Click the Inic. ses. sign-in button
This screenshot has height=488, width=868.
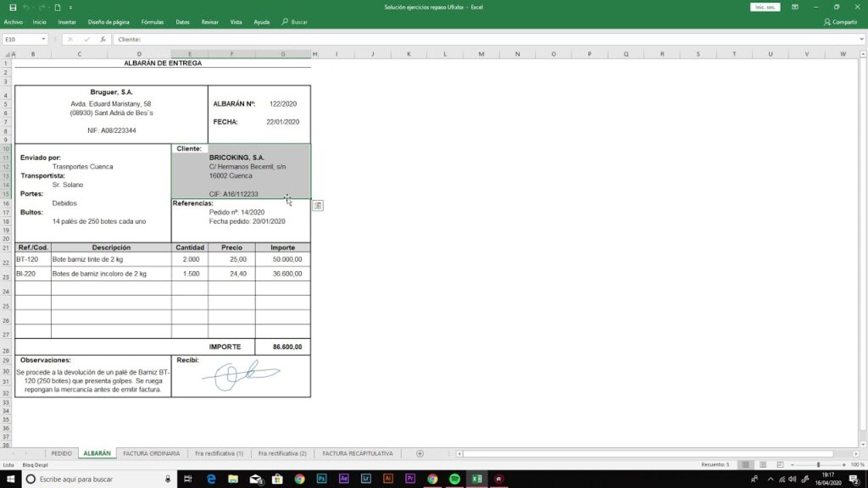[765, 7]
